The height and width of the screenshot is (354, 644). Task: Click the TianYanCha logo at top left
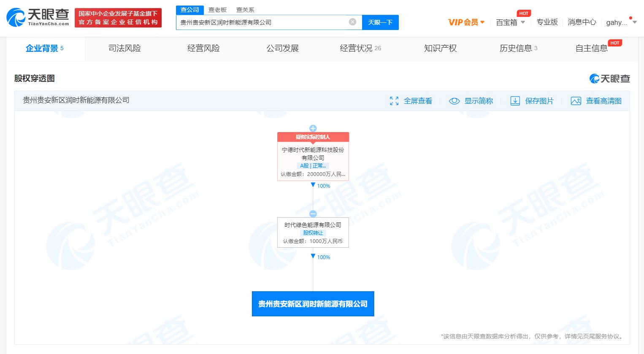(38, 17)
